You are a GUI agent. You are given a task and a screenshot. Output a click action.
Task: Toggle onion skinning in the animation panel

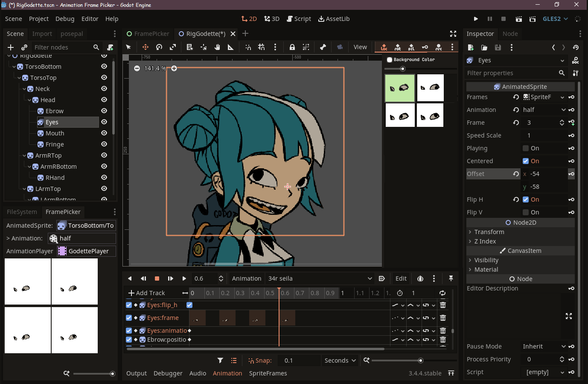click(x=420, y=278)
